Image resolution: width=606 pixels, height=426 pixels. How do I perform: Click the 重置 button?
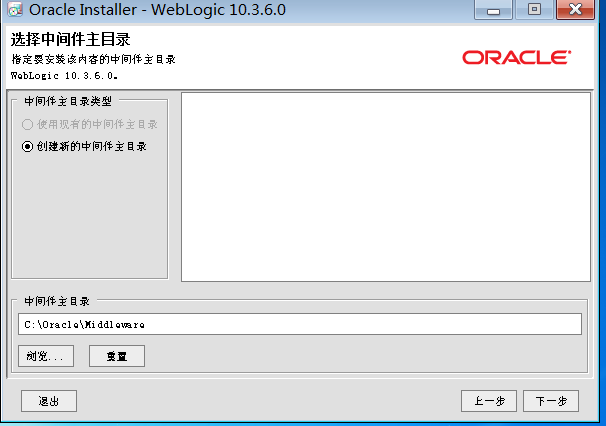click(117, 356)
